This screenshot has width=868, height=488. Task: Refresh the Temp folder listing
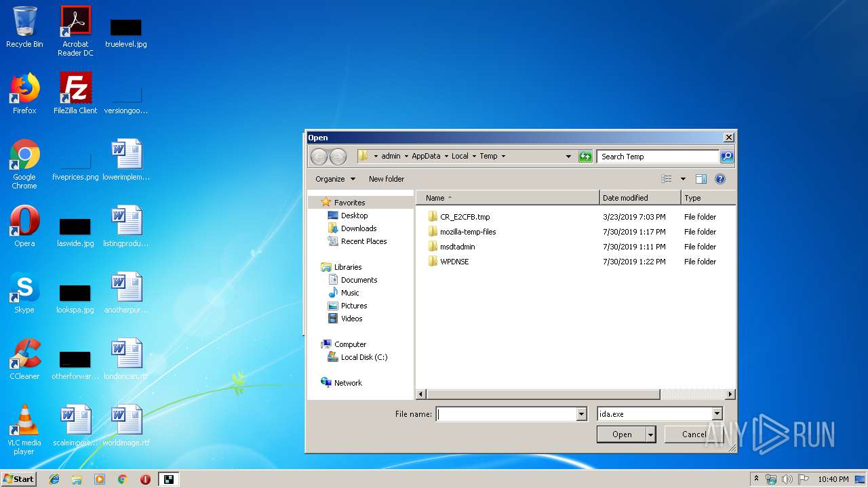(585, 157)
